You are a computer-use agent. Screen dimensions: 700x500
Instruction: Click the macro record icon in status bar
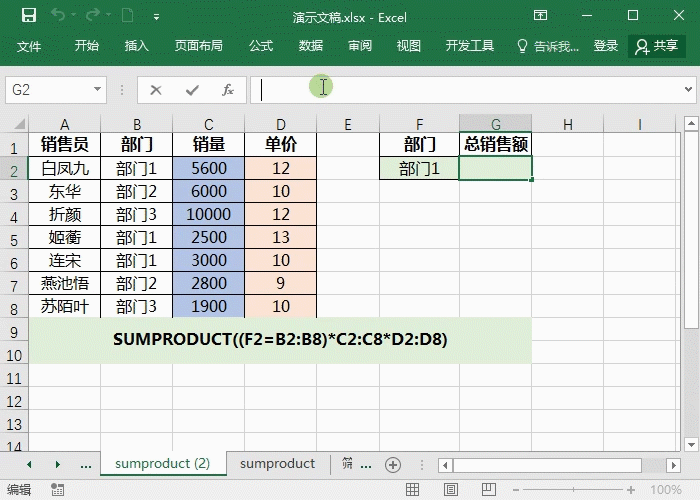[58, 490]
